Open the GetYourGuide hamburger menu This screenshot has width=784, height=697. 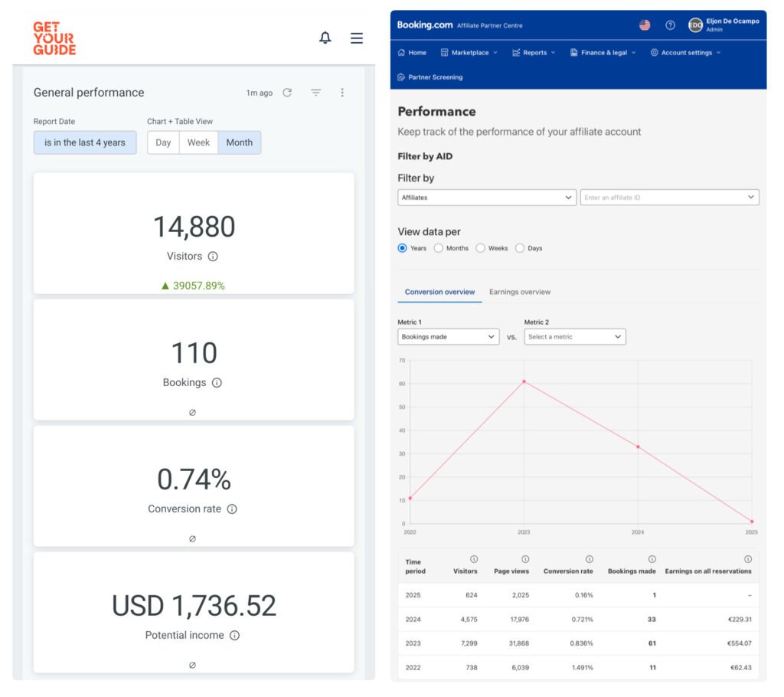coord(357,38)
